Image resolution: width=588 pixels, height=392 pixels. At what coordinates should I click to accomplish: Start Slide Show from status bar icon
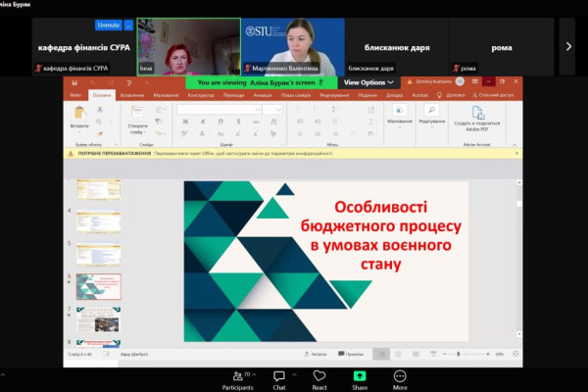[433, 354]
